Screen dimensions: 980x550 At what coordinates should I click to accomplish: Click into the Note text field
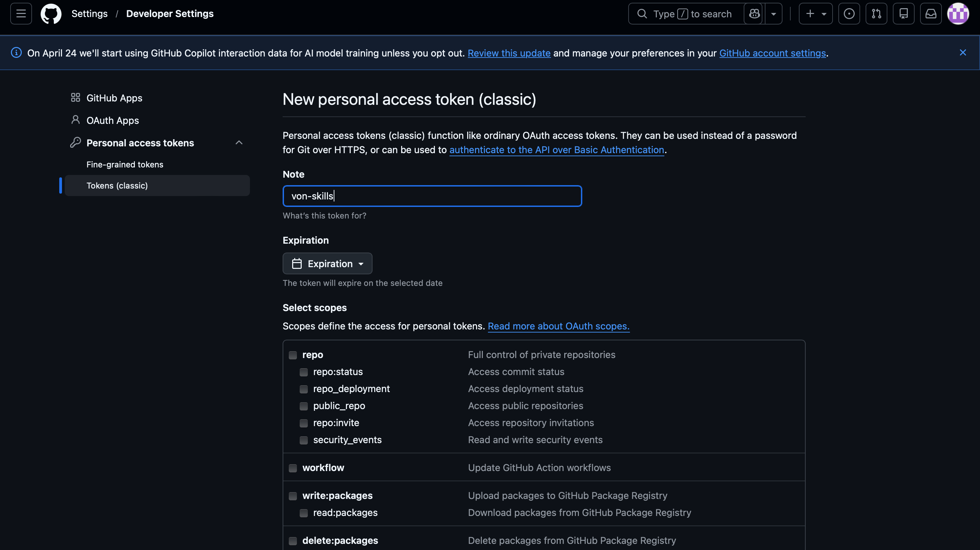432,196
